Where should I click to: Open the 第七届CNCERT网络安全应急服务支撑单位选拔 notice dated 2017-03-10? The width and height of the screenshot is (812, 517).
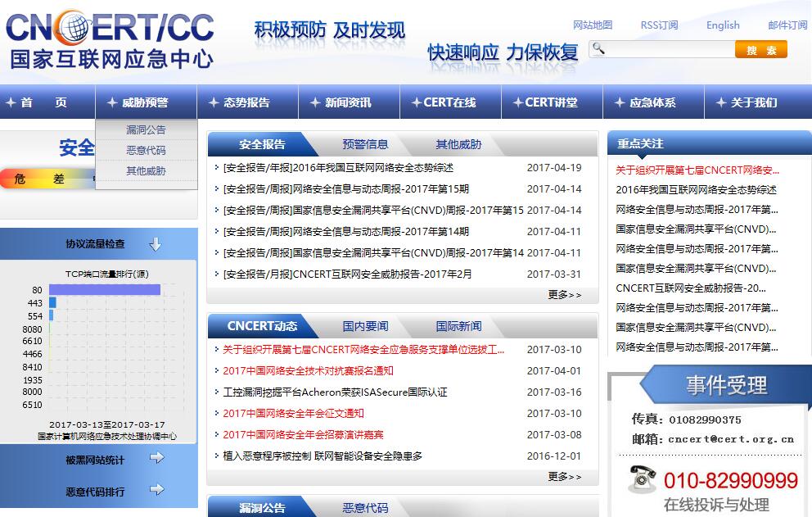[363, 350]
